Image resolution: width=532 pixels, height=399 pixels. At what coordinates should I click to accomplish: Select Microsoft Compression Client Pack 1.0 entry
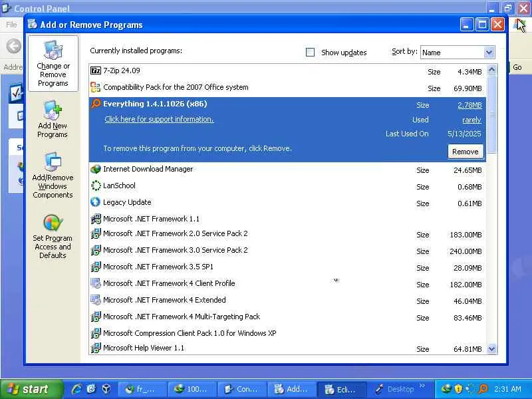click(287, 333)
